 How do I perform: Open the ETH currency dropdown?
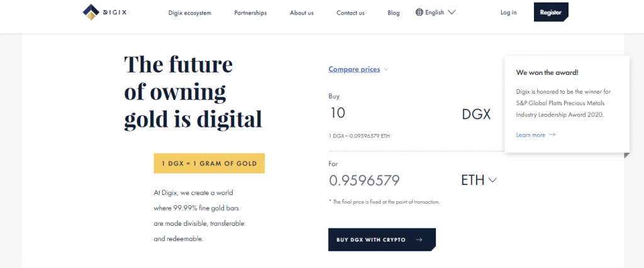[x=492, y=181]
